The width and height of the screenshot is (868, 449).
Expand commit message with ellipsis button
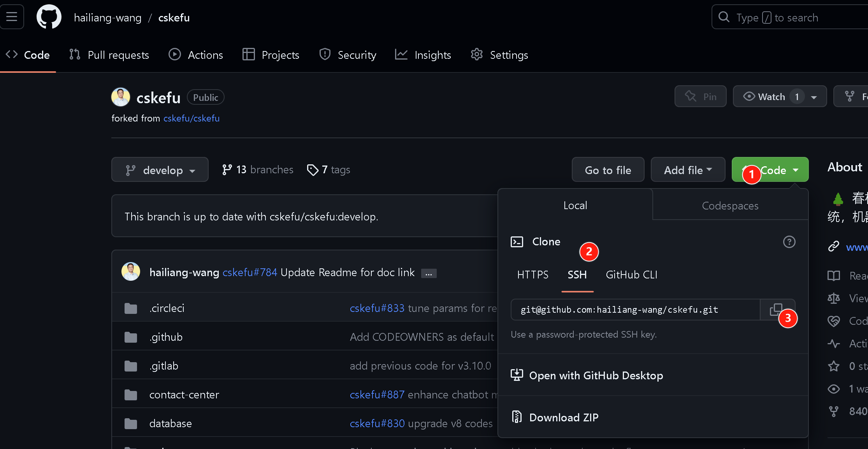[x=429, y=273]
